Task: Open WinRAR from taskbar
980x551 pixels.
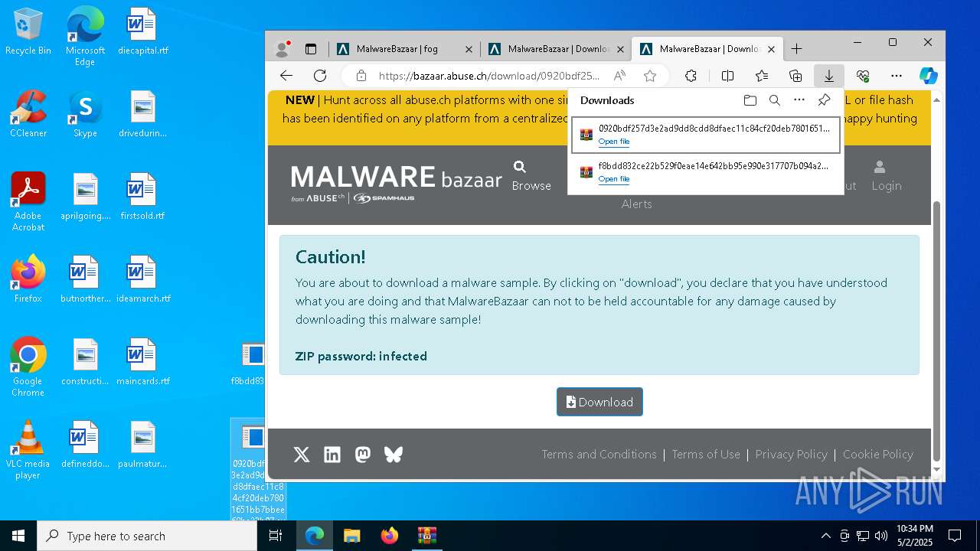Action: 426,536
